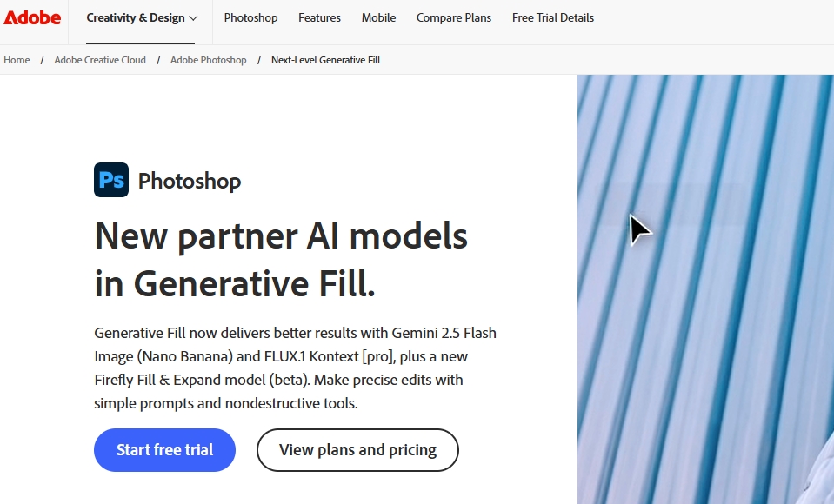Click the blue striped hero image
The width and height of the screenshot is (834, 504).
click(x=704, y=287)
